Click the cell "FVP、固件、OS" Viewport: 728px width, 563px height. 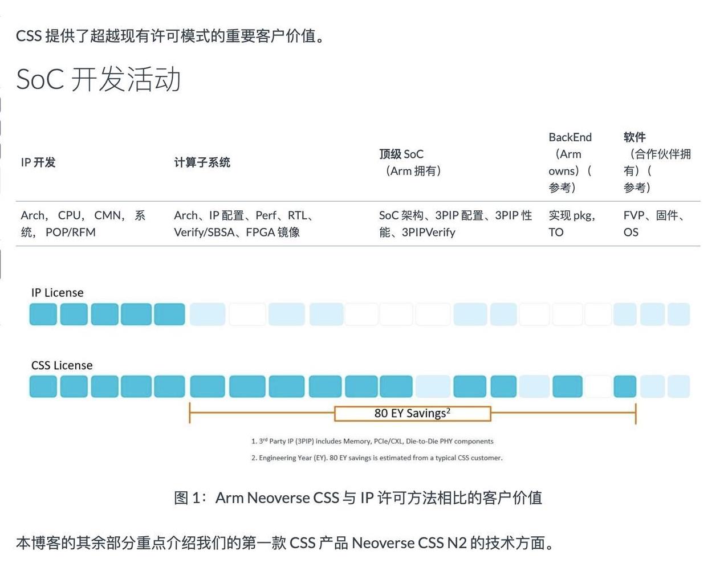654,224
